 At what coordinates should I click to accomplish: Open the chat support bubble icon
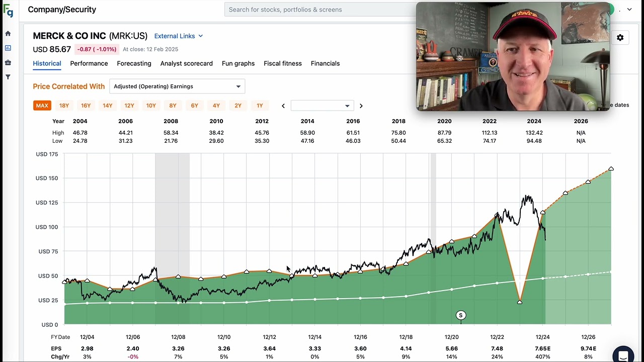tap(623, 355)
